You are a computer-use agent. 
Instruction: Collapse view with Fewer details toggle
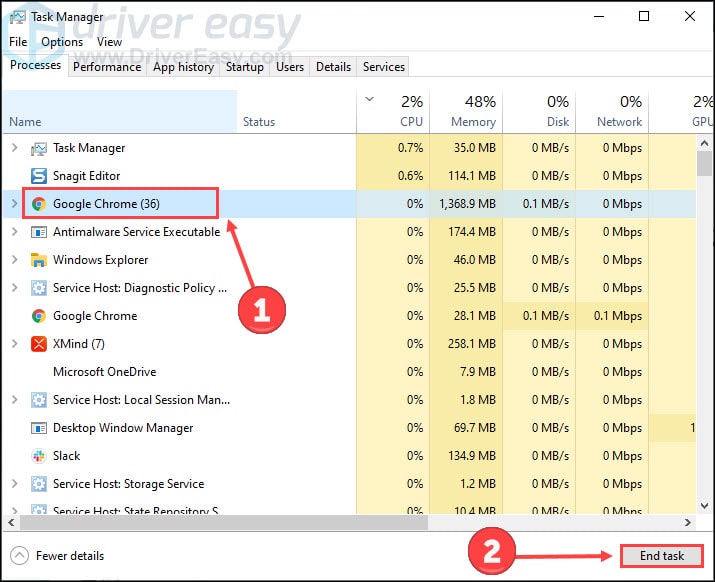point(58,556)
